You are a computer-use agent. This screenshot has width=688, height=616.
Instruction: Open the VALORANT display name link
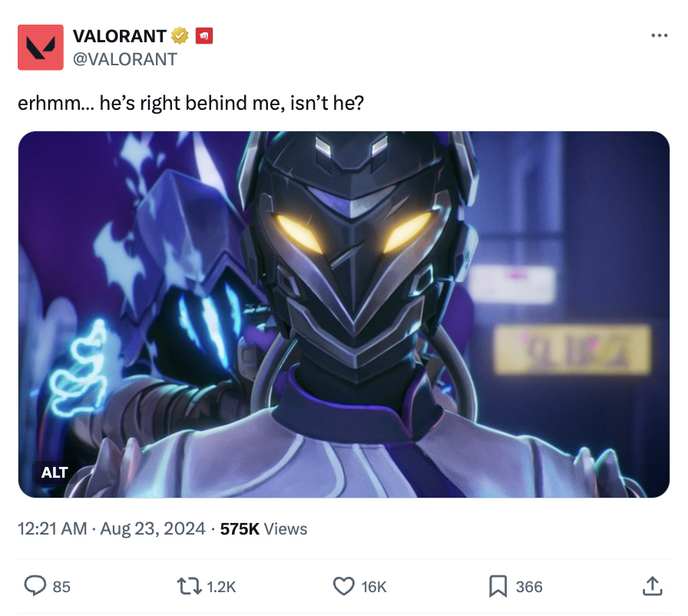click(x=119, y=36)
